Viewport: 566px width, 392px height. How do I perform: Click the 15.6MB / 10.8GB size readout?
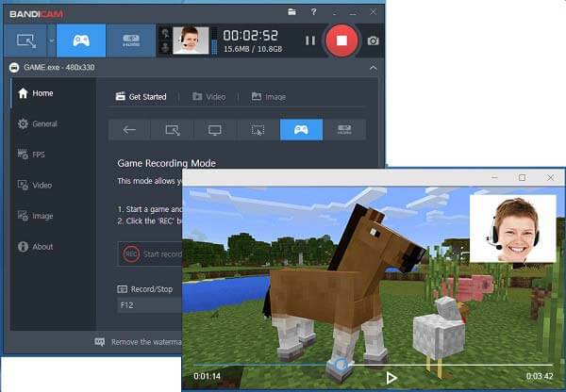coord(253,49)
